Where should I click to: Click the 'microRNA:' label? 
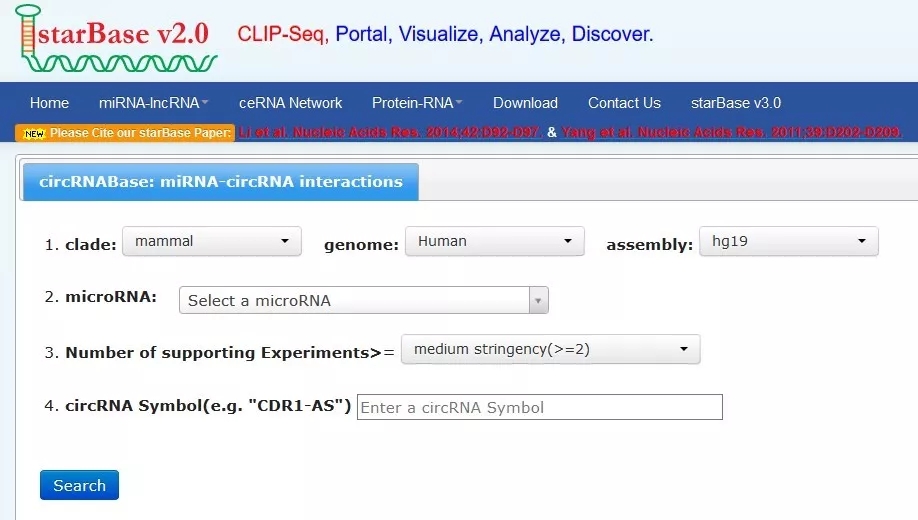tap(111, 296)
